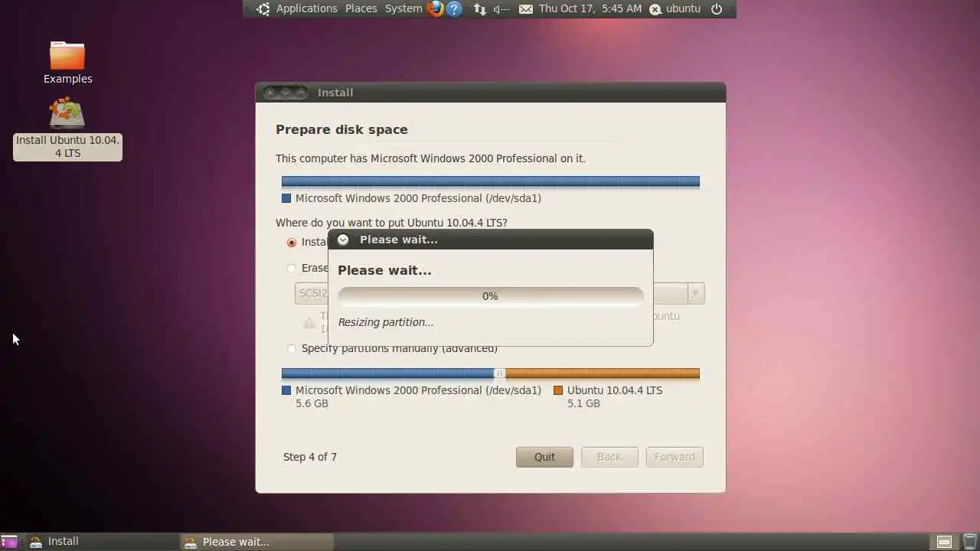Click the show desktop icon in bottom panel
Screen dimensions: 980x551
click(x=8, y=542)
